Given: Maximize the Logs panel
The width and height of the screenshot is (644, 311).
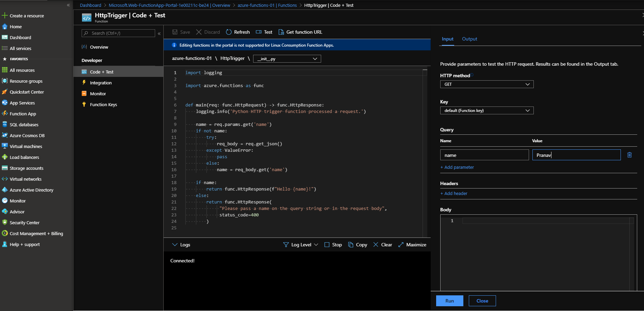Looking at the screenshot, I should point(400,245).
